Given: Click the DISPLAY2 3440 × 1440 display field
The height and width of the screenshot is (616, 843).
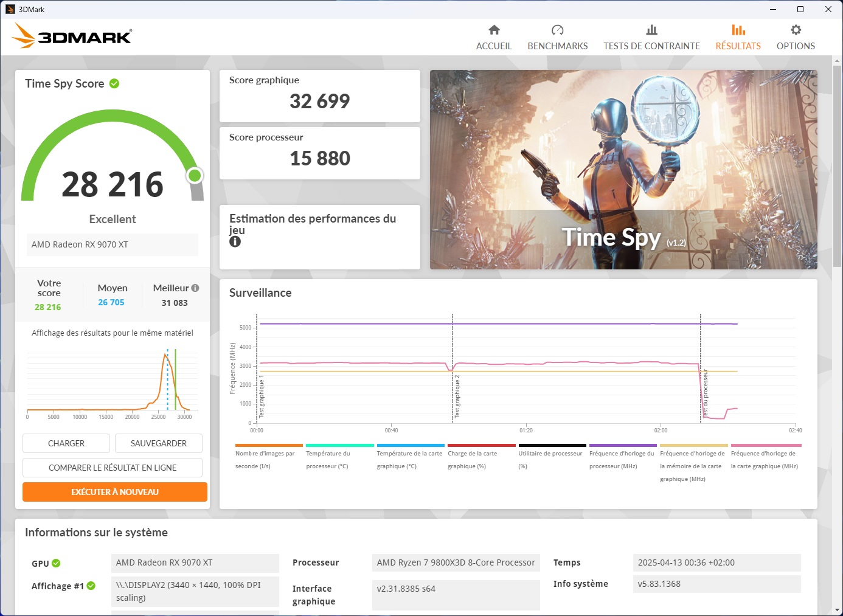Looking at the screenshot, I should coord(195,592).
